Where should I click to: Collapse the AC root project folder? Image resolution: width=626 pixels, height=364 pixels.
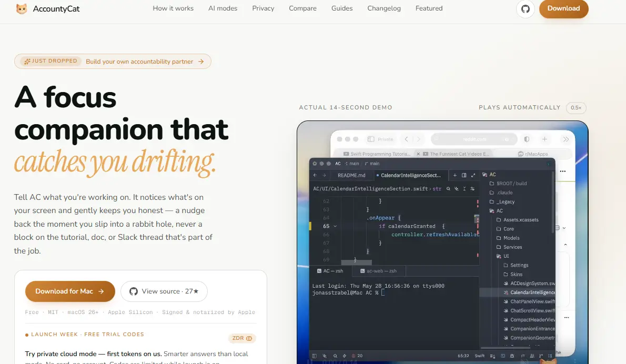[489, 175]
